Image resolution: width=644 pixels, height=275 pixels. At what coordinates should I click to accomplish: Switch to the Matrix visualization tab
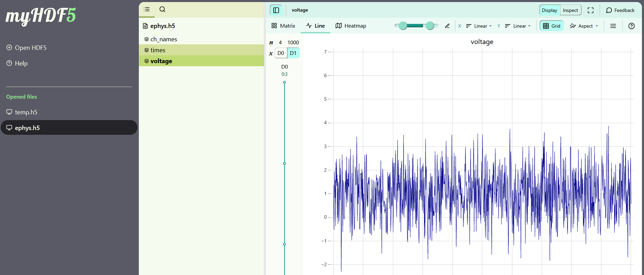tap(283, 26)
